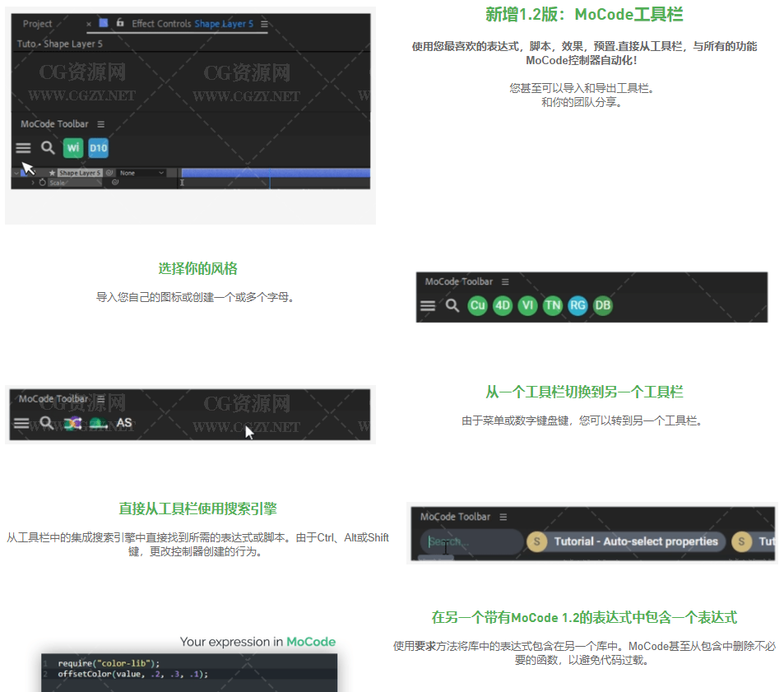Open Effect Controls panel options menu
Image resolution: width=784 pixels, height=692 pixels.
[264, 24]
